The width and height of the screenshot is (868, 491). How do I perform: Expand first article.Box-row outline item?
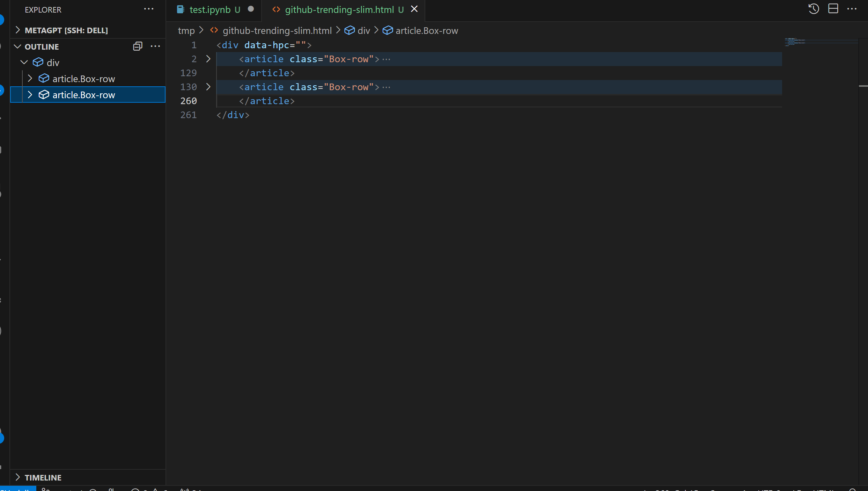[30, 79]
